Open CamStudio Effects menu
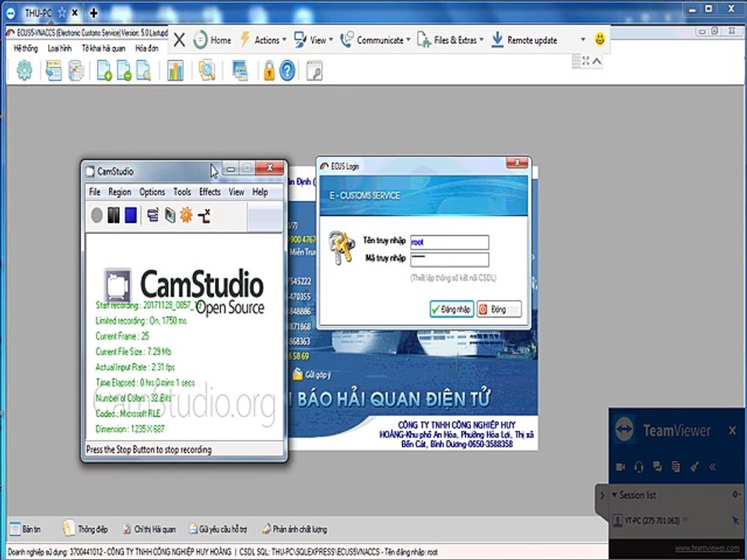 click(209, 192)
